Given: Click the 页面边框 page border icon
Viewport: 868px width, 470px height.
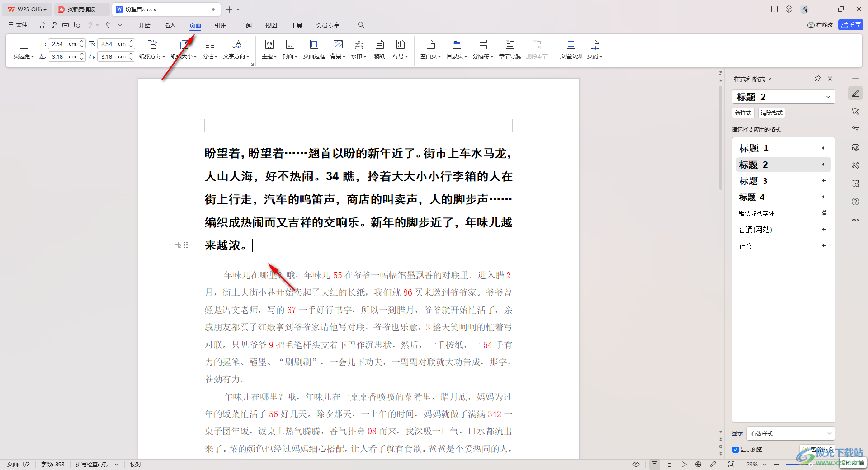Looking at the screenshot, I should (x=314, y=49).
